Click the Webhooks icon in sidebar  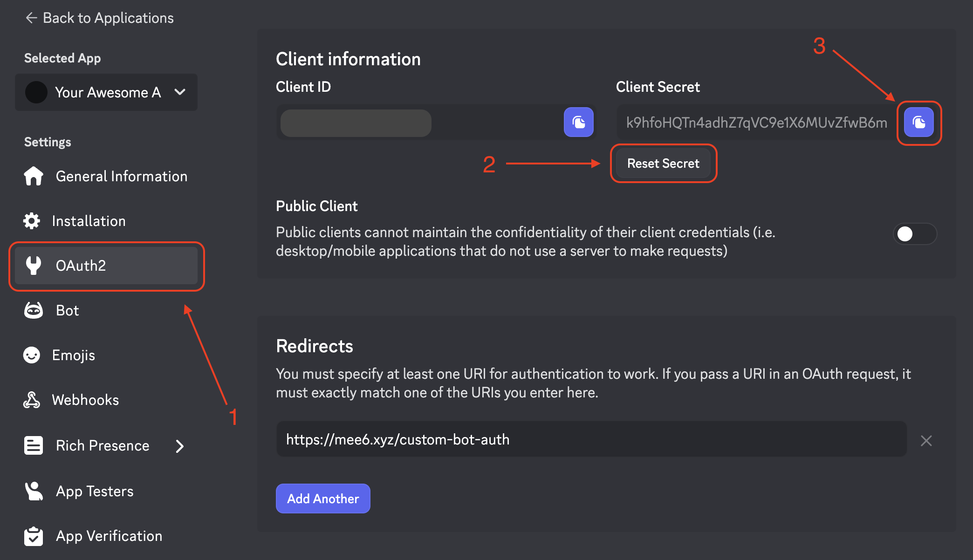(x=32, y=400)
